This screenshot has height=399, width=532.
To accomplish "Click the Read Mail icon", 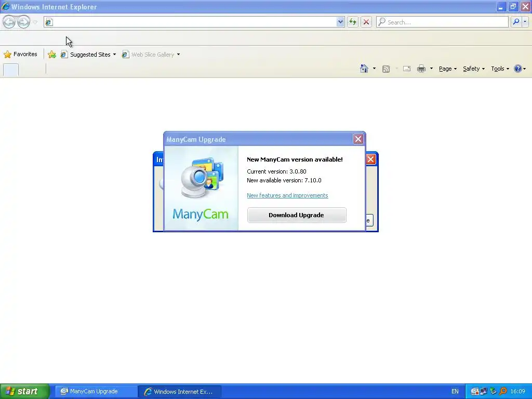I will (406, 69).
